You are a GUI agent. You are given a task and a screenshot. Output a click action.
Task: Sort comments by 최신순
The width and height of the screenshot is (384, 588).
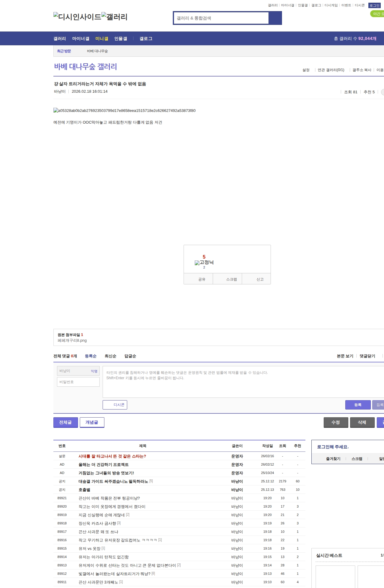(x=110, y=356)
